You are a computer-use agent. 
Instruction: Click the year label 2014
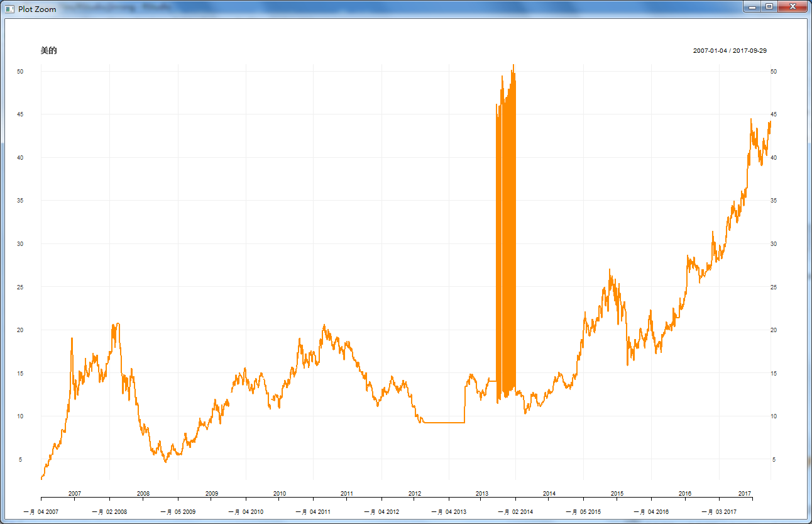pos(549,494)
